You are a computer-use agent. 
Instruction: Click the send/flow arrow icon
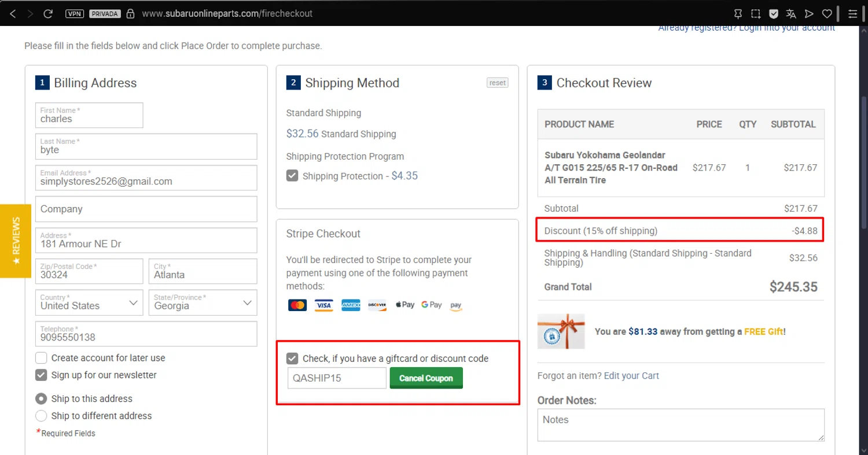click(810, 14)
